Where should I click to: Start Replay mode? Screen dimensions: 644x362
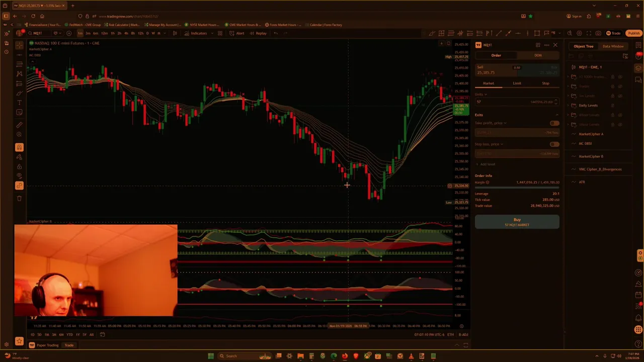coord(258,33)
